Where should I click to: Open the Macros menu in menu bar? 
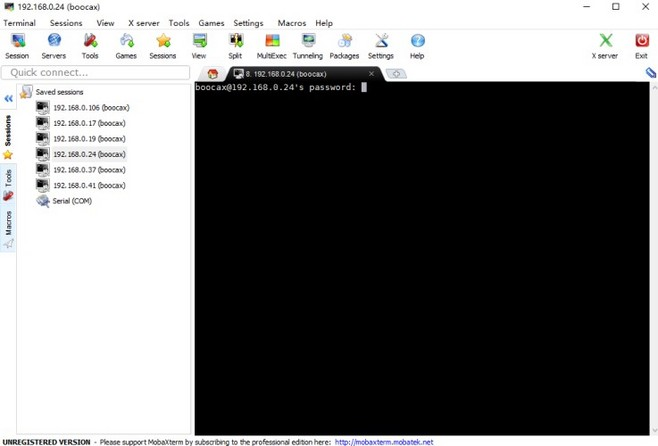click(x=292, y=23)
